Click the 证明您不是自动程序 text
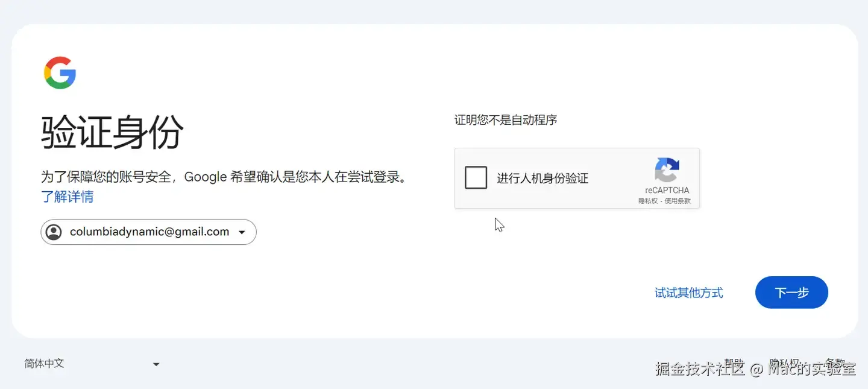This screenshot has height=389, width=868. pos(505,120)
